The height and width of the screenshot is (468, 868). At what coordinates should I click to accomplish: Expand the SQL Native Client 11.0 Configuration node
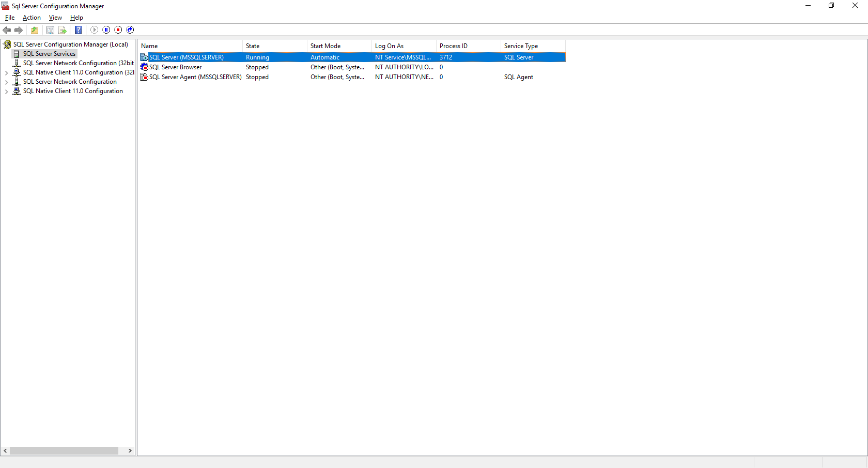(x=6, y=92)
